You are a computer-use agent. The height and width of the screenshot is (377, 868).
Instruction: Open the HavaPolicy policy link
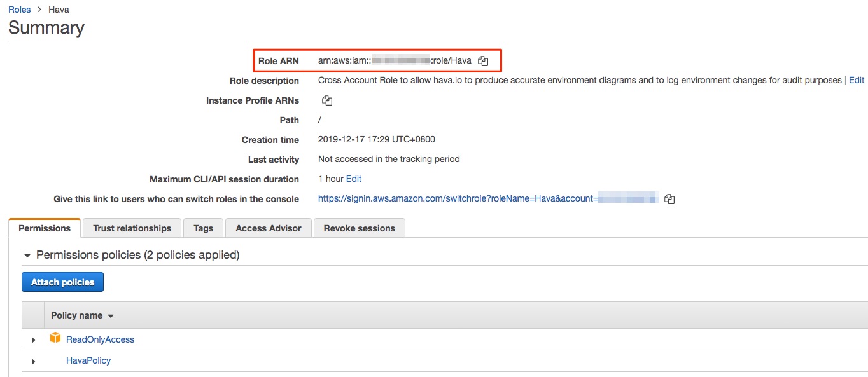coord(88,360)
